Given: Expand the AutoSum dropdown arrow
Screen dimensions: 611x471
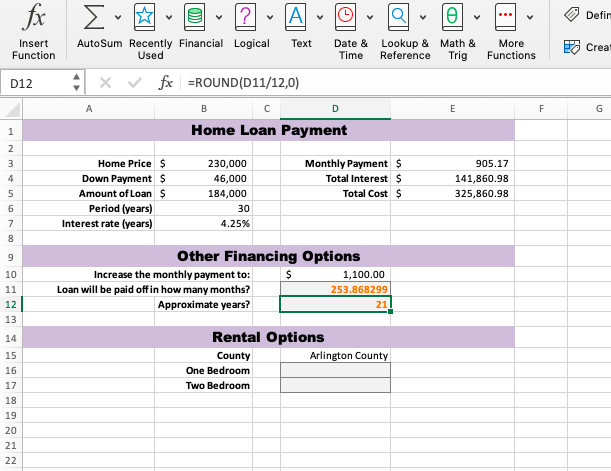Looking at the screenshot, I should [118, 17].
